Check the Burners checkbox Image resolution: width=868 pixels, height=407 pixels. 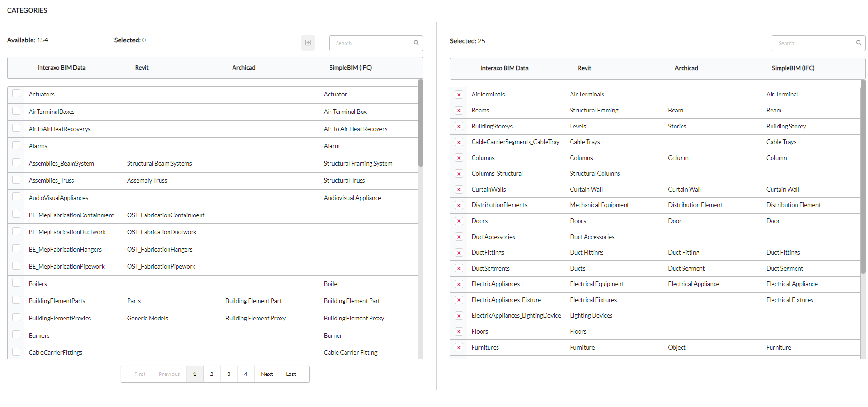pos(16,335)
